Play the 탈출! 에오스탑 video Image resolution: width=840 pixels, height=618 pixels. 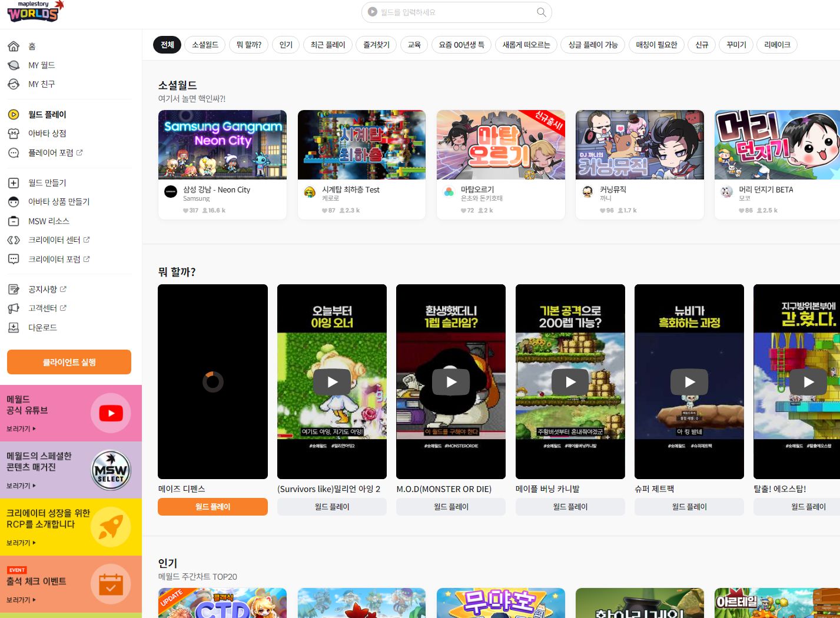808,382
